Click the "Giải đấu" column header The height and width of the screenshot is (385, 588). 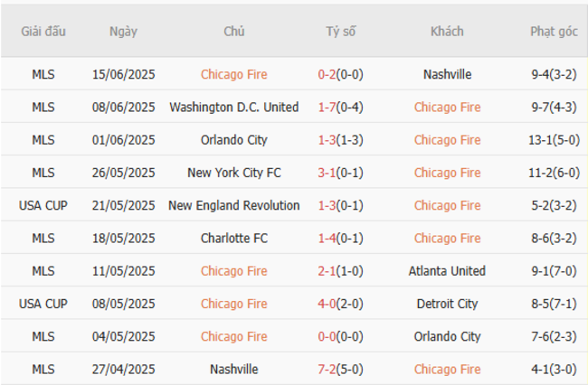tap(43, 31)
